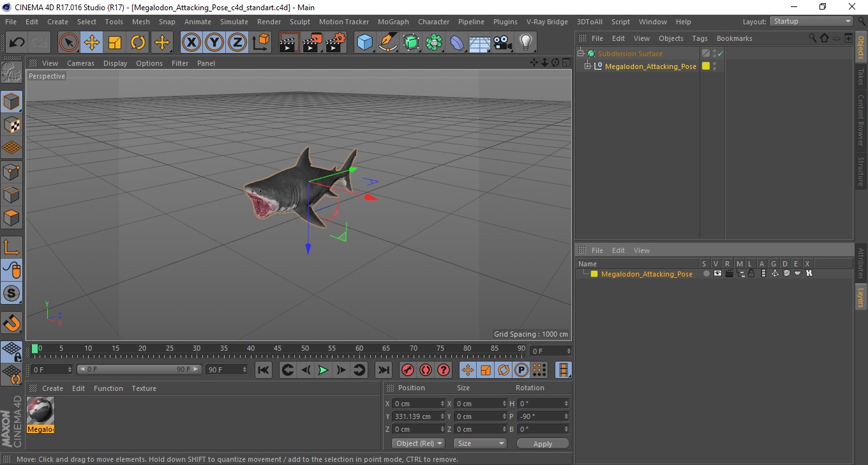Open the Sculpt menu
This screenshot has width=868, height=465.
click(300, 22)
